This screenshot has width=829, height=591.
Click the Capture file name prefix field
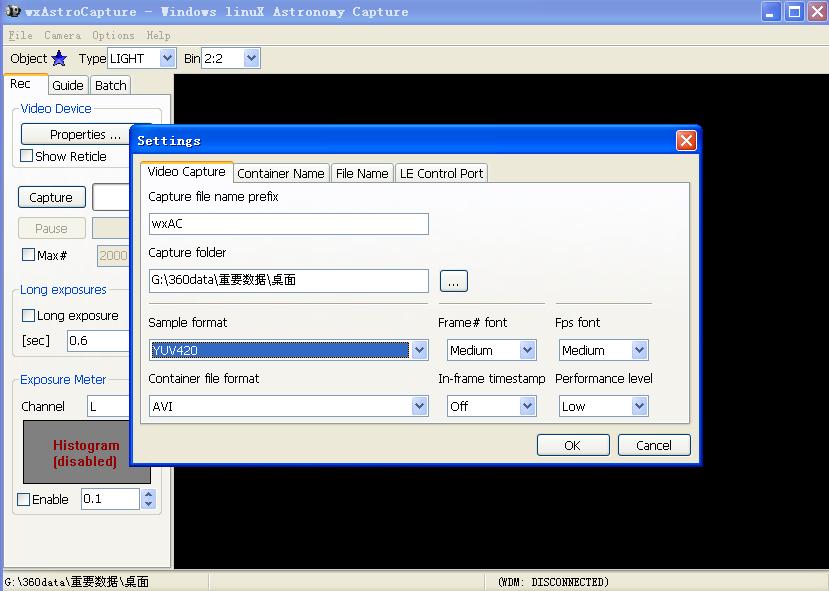pyautogui.click(x=289, y=224)
